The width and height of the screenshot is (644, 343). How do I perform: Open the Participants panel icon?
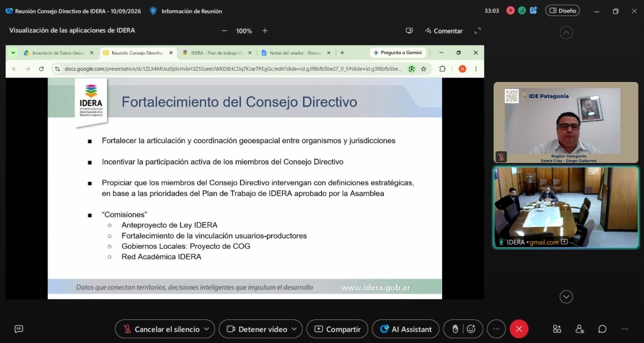point(580,329)
